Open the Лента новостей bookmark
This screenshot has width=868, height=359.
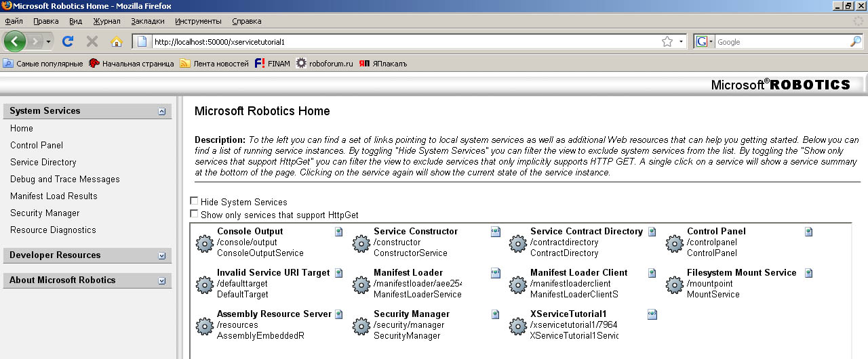point(214,64)
